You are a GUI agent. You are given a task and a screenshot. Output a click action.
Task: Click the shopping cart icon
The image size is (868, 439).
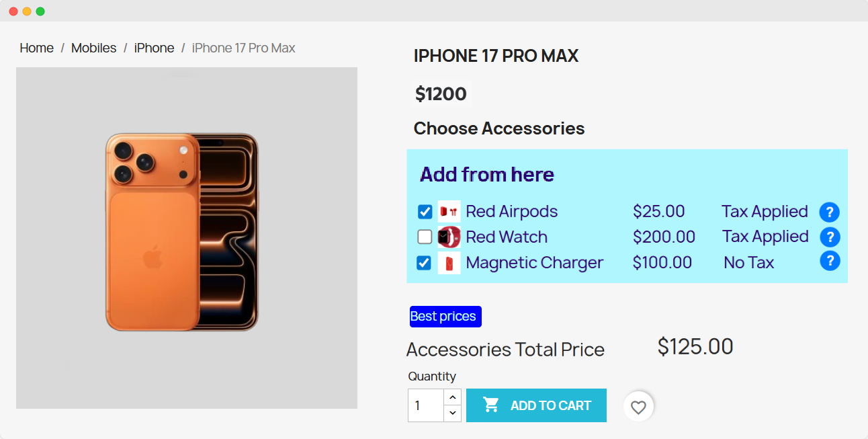[492, 405]
